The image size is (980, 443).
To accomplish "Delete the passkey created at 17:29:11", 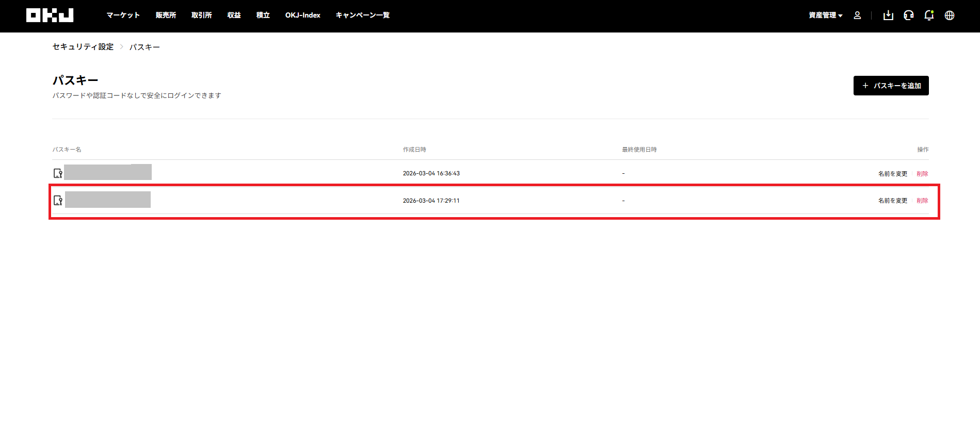I will click(x=922, y=201).
